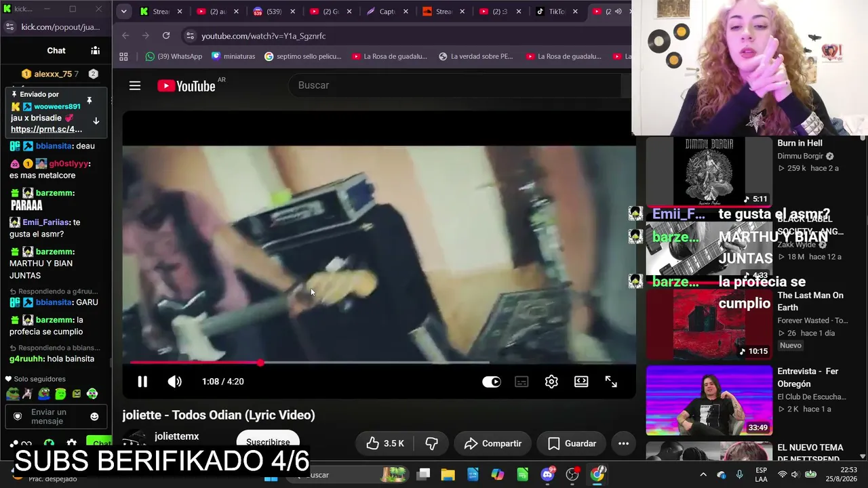Image resolution: width=868 pixels, height=488 pixels.
Task: Switch to the Captu browser tab
Action: (x=387, y=12)
